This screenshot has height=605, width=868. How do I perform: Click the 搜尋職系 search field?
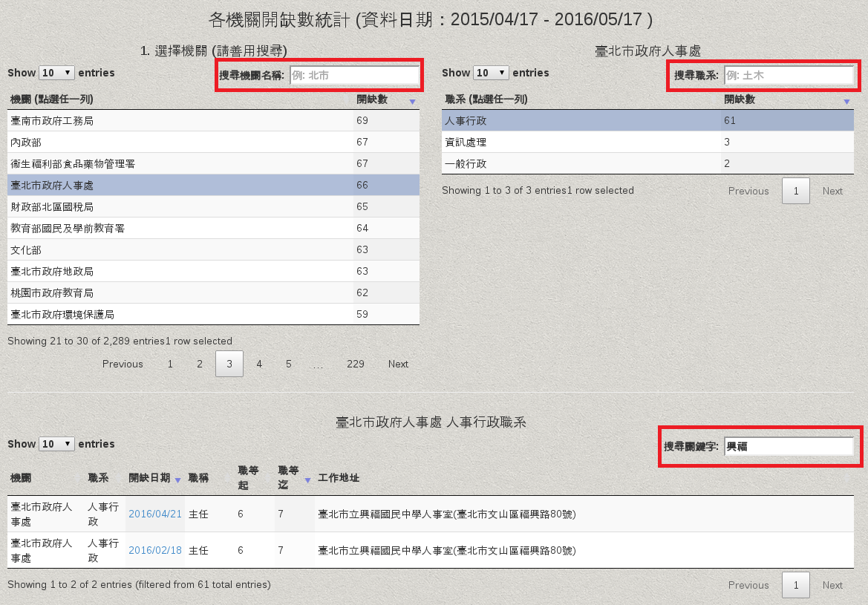point(788,75)
